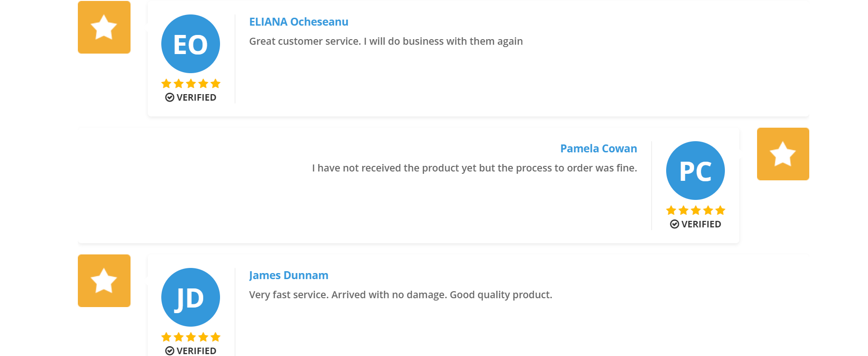868x356 pixels.
Task: Open James Dunnam reviewer name link
Action: pos(289,275)
